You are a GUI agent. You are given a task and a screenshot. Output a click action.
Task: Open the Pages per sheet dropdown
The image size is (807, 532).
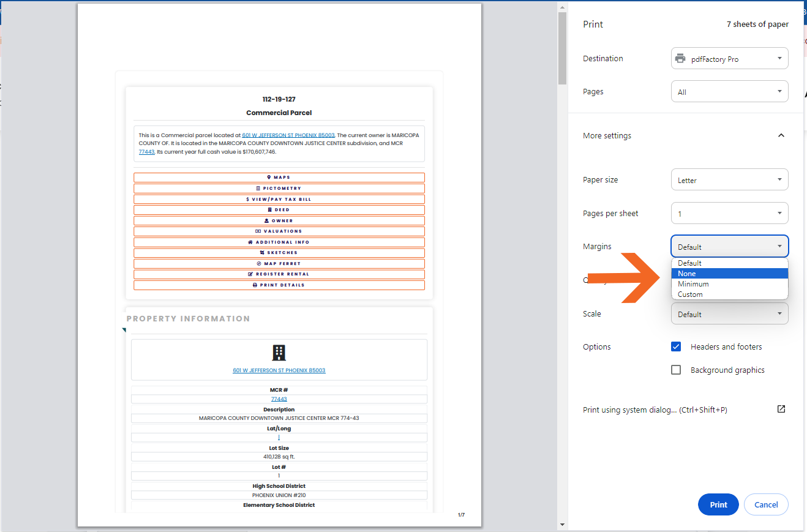point(730,213)
